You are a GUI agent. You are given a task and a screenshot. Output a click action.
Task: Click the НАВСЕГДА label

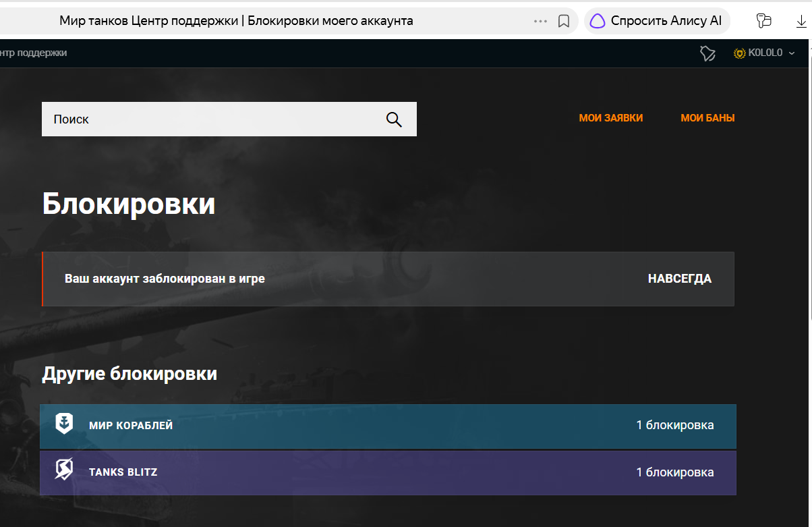[680, 279]
